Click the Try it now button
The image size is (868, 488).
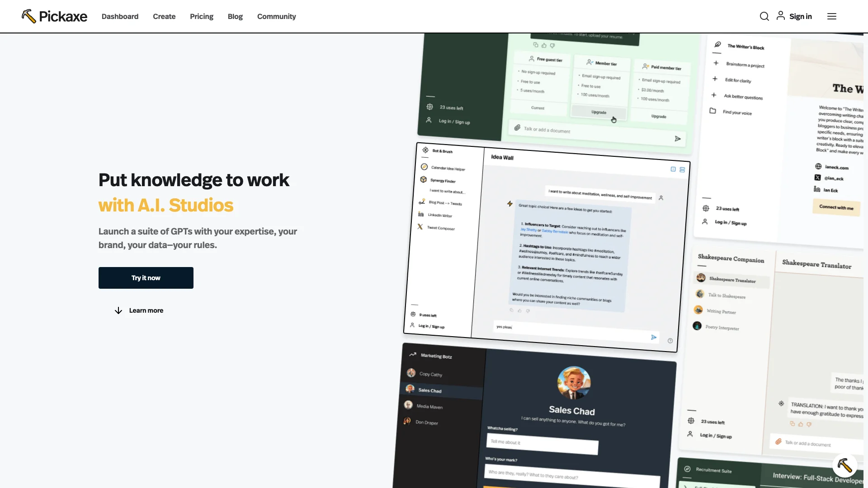coord(146,278)
